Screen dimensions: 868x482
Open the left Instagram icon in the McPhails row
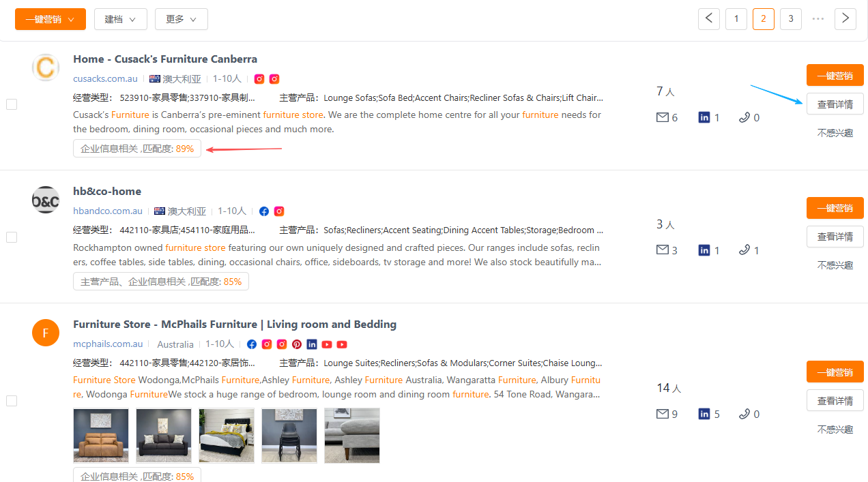point(267,344)
